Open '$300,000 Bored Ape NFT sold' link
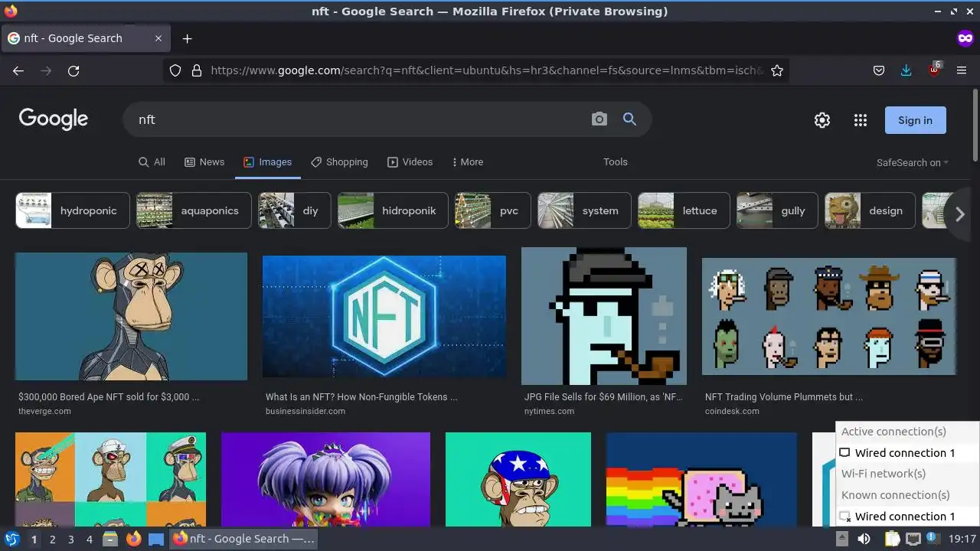The height and width of the screenshot is (551, 980). [109, 397]
